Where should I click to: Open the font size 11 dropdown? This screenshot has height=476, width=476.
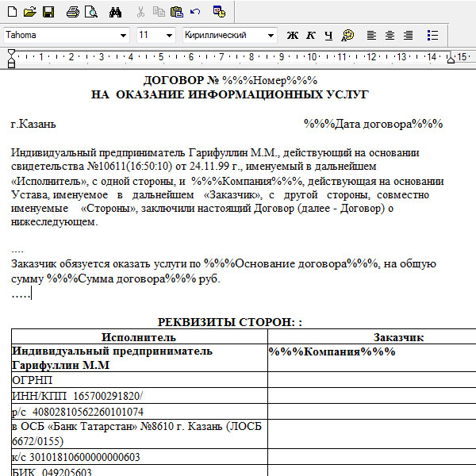[x=169, y=35]
